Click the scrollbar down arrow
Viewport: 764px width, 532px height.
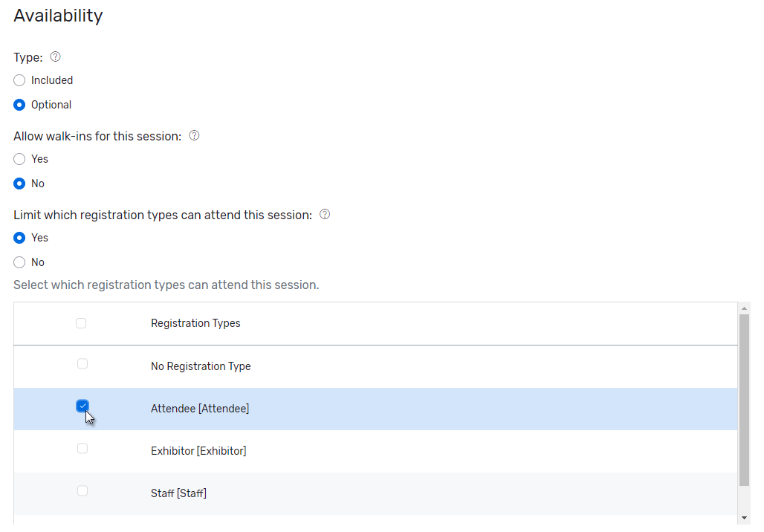[745, 517]
